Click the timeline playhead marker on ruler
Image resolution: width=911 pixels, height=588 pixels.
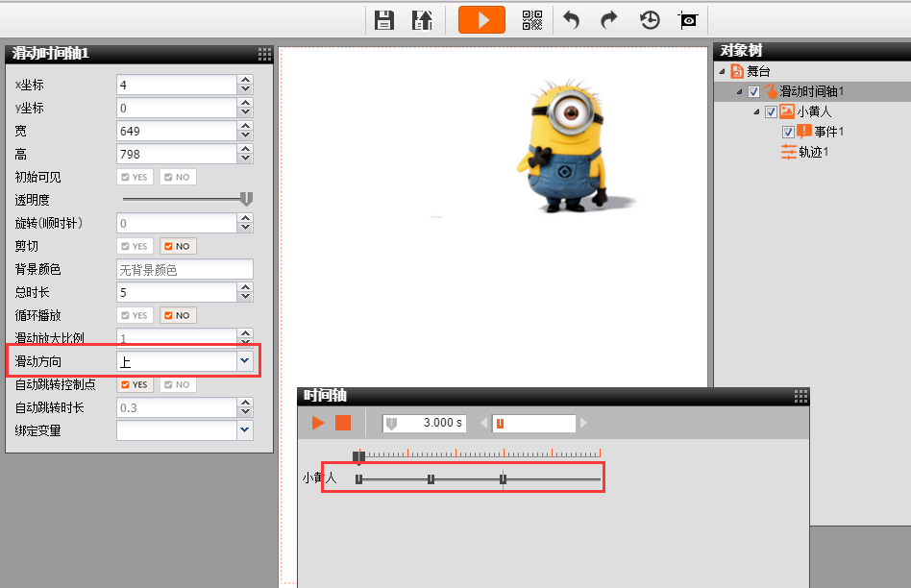[359, 456]
